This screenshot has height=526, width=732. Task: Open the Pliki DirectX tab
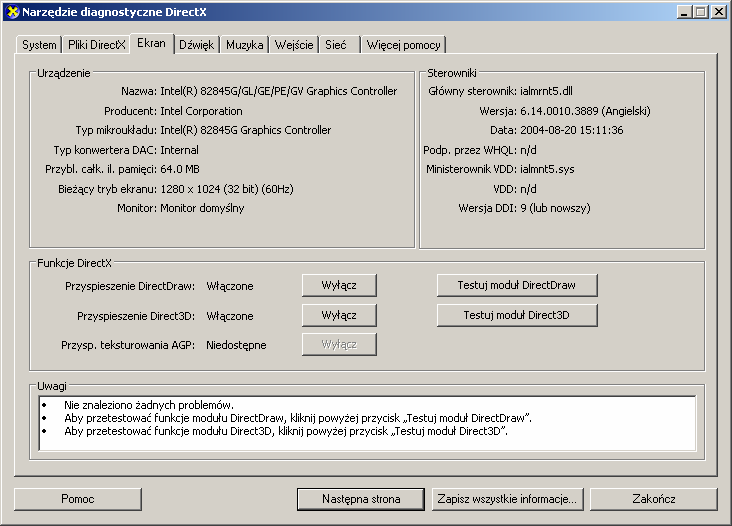pos(97,45)
